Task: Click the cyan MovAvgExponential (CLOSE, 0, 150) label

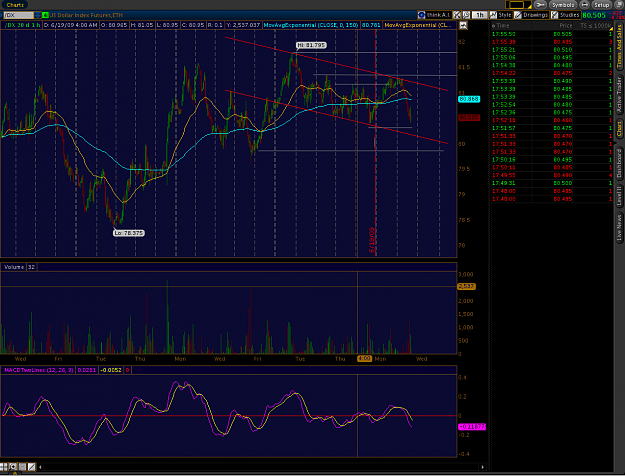Action: 311,25
